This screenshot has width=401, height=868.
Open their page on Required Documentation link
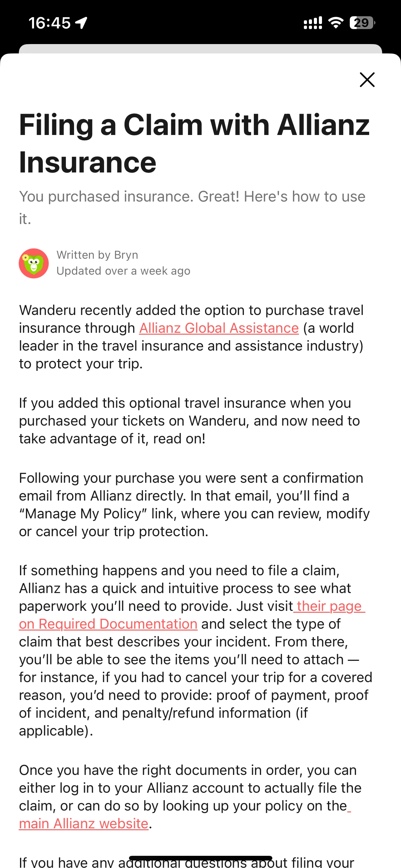pyautogui.click(x=192, y=615)
